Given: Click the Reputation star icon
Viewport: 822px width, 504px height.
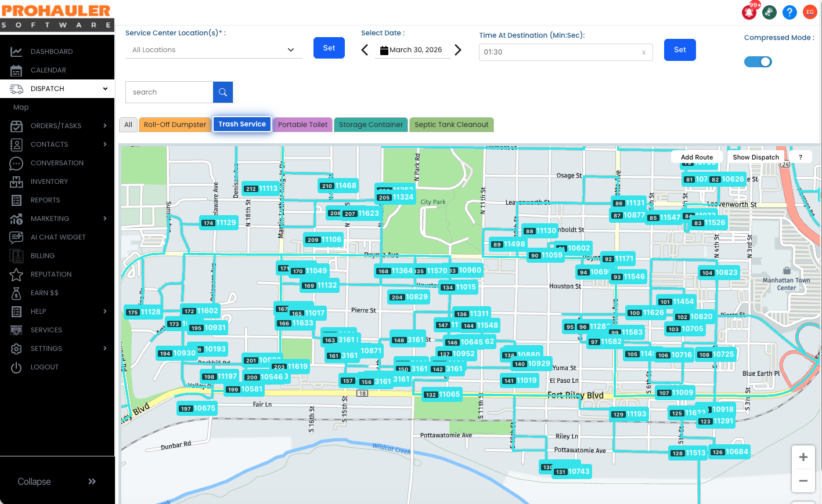Looking at the screenshot, I should [16, 274].
